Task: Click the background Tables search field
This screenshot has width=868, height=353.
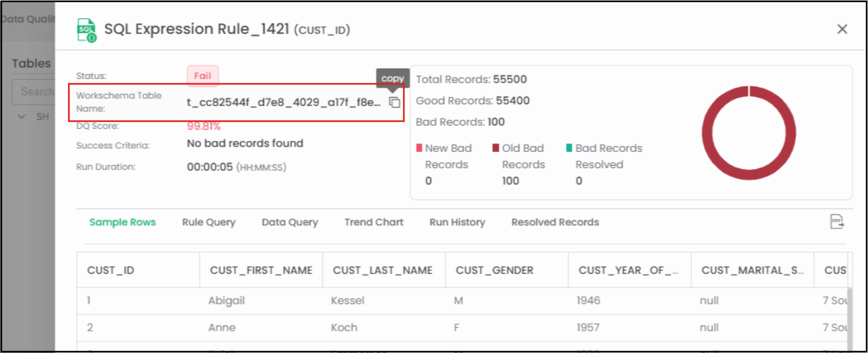Action: [x=33, y=92]
